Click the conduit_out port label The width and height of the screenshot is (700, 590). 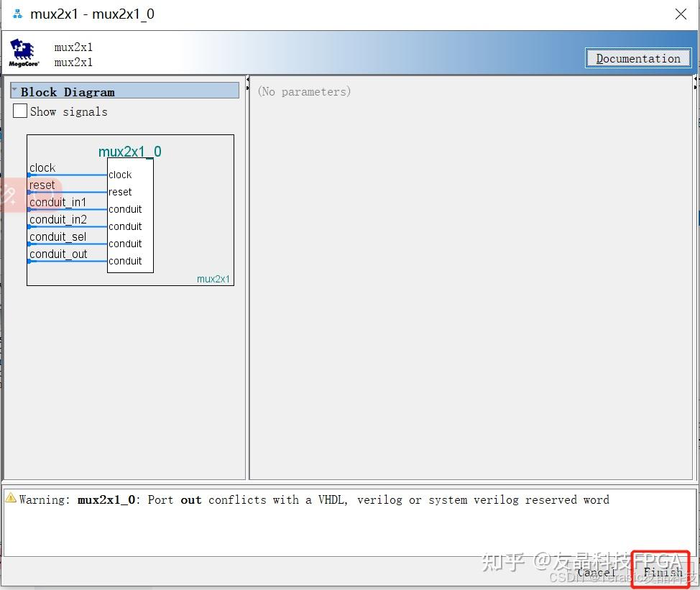pyautogui.click(x=58, y=254)
